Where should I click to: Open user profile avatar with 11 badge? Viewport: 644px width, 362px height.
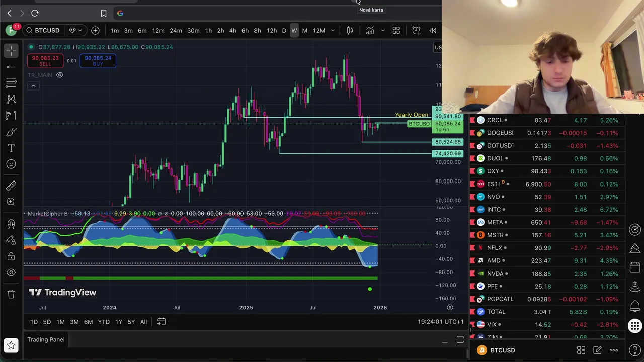point(12,30)
